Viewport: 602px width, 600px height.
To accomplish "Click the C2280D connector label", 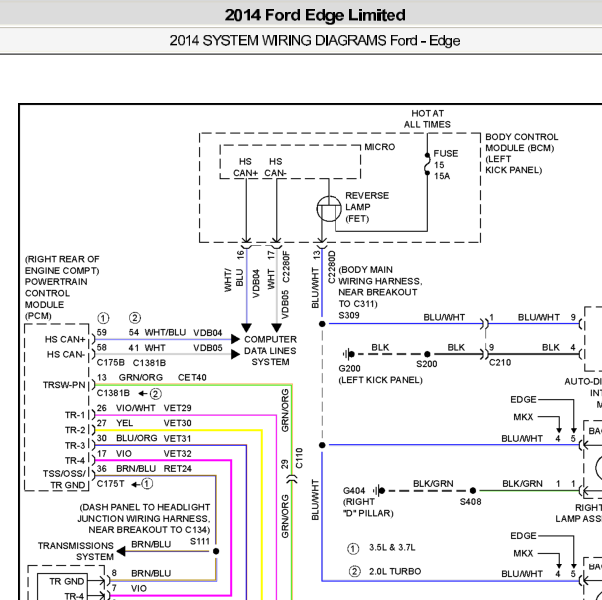I will 332,267.
